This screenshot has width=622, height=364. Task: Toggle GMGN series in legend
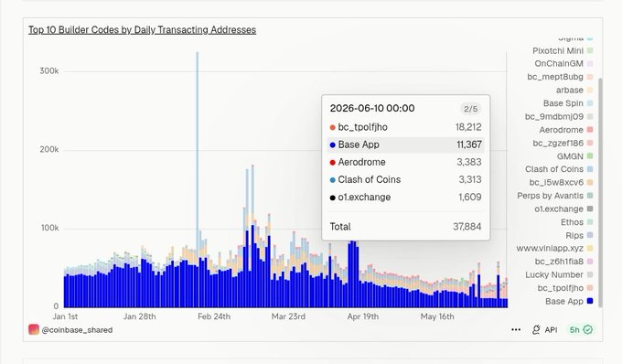click(574, 156)
